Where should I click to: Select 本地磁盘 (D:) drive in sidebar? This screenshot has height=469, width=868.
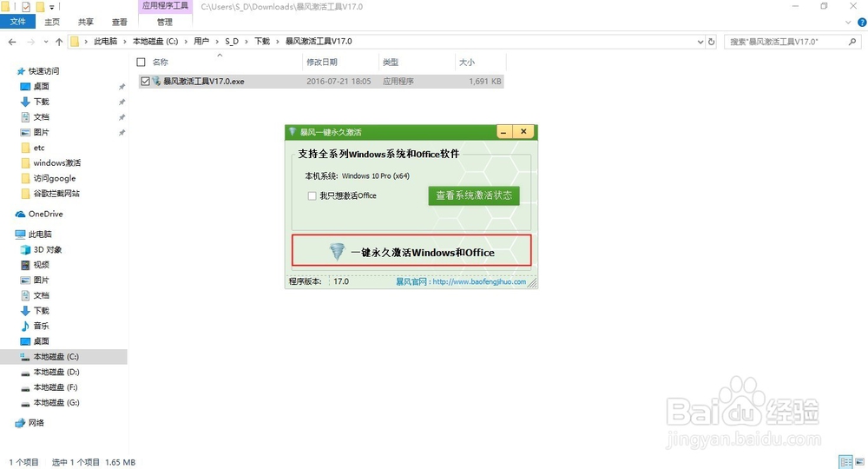tap(56, 372)
